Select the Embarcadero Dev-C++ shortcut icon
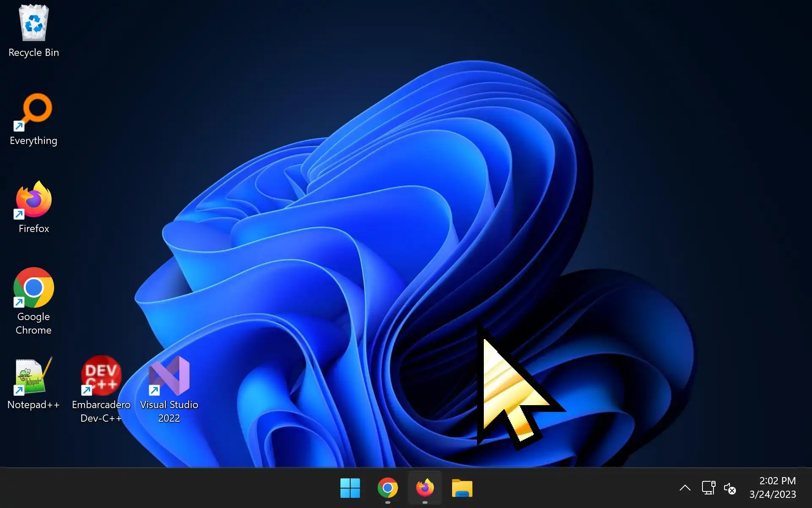 tap(101, 375)
